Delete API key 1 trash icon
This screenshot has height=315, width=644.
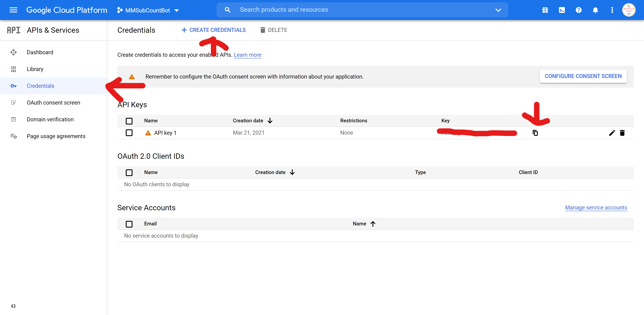pyautogui.click(x=622, y=133)
